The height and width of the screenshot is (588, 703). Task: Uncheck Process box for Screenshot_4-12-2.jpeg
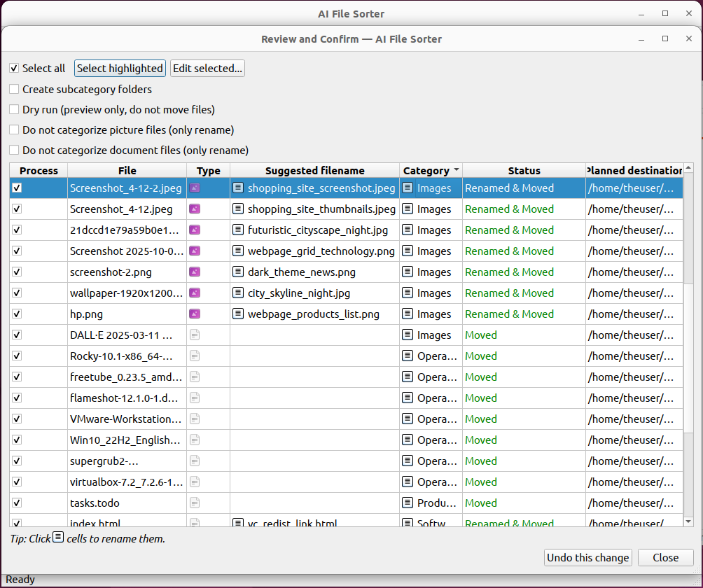click(17, 188)
